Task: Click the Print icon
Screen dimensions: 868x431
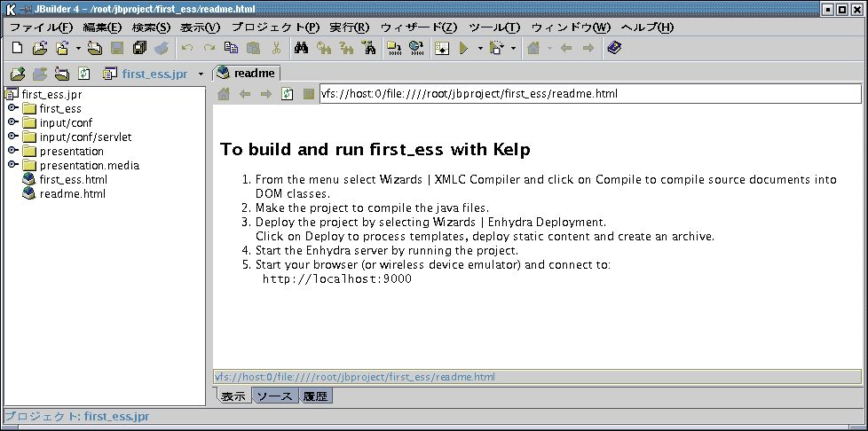Action: tap(162, 49)
